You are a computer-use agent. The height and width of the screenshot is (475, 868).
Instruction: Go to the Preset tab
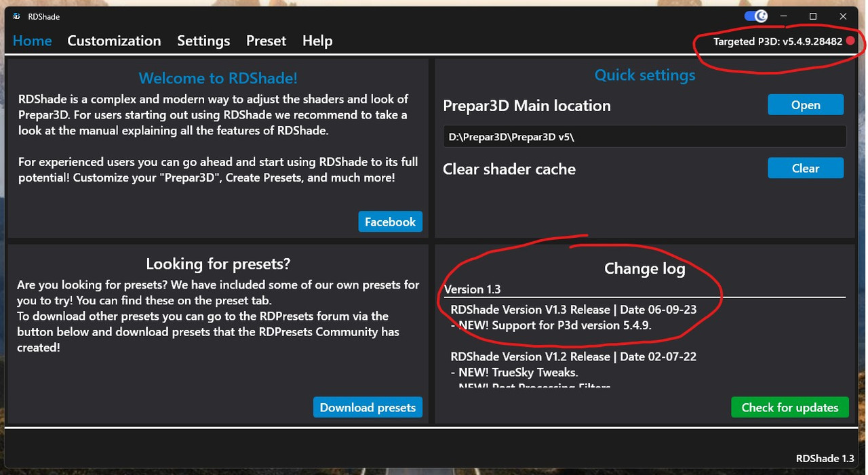tap(266, 41)
